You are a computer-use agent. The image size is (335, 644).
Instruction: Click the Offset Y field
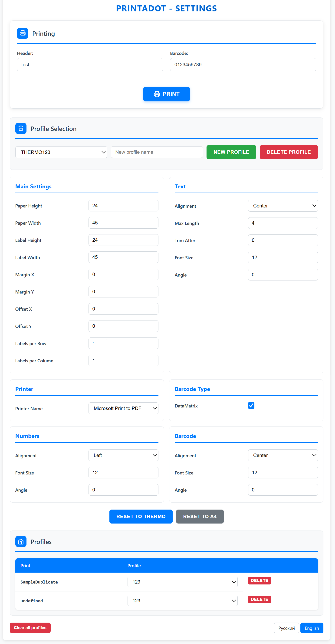pyautogui.click(x=123, y=326)
